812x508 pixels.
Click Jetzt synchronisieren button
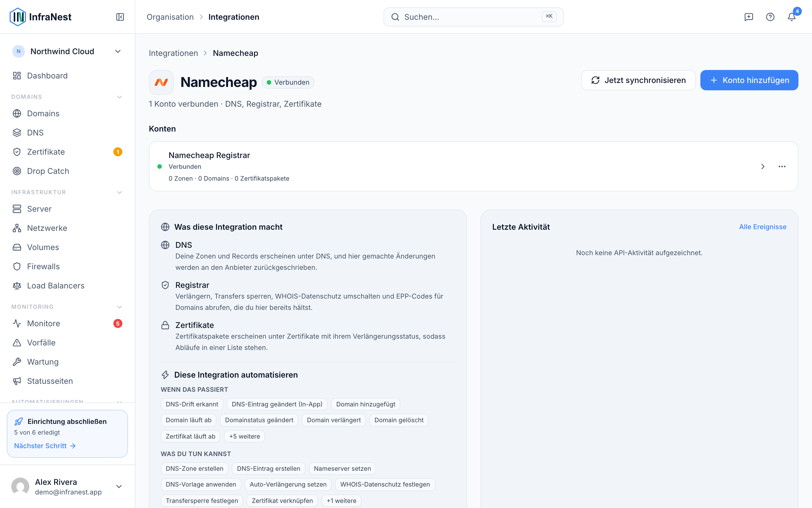[638, 80]
